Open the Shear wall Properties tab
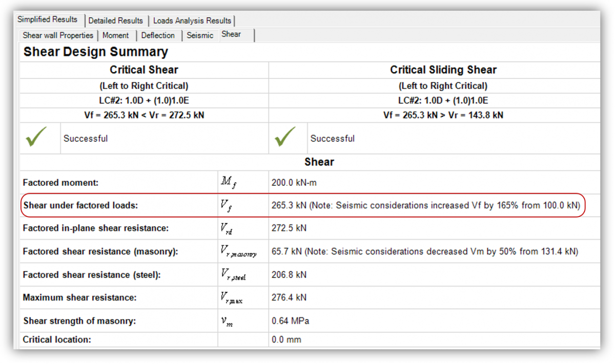This screenshot has height=364, width=615. tap(57, 35)
